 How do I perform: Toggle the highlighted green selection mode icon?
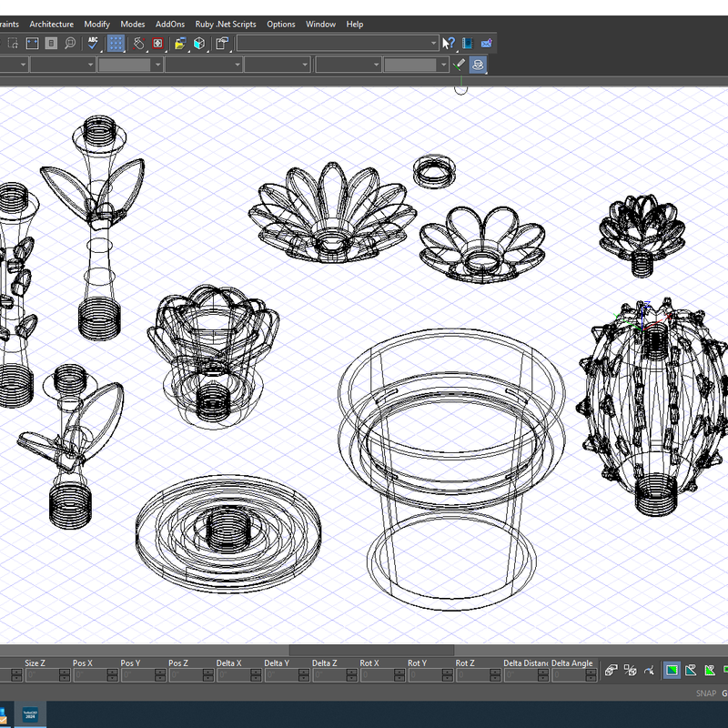tap(672, 670)
